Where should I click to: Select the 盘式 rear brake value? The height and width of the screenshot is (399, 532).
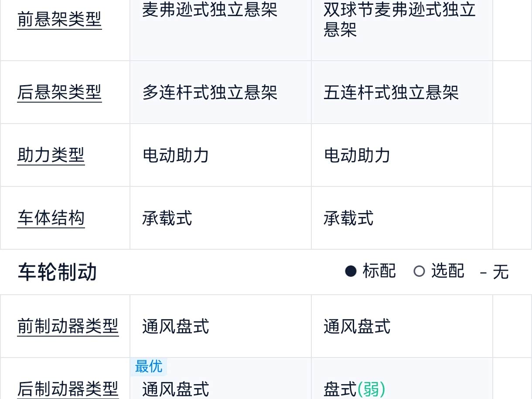pos(340,389)
